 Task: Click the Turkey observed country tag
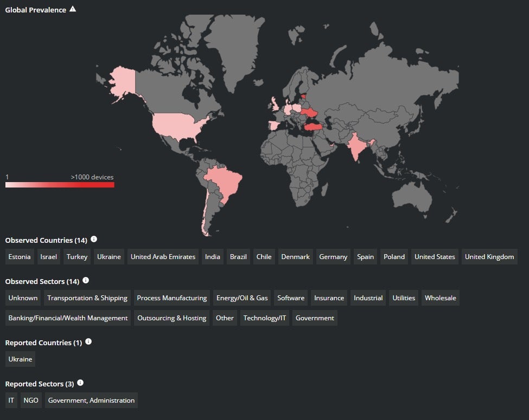77,257
